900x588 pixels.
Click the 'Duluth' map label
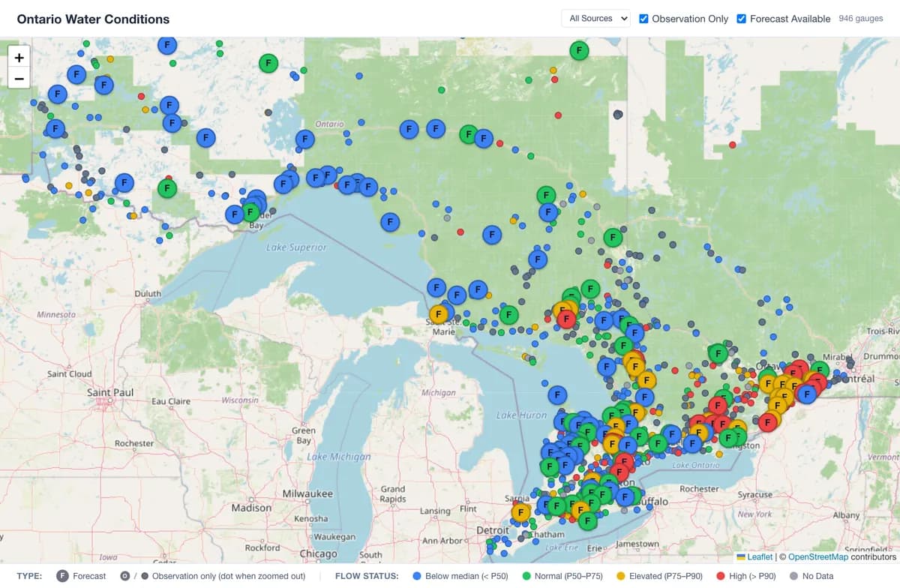click(147, 293)
